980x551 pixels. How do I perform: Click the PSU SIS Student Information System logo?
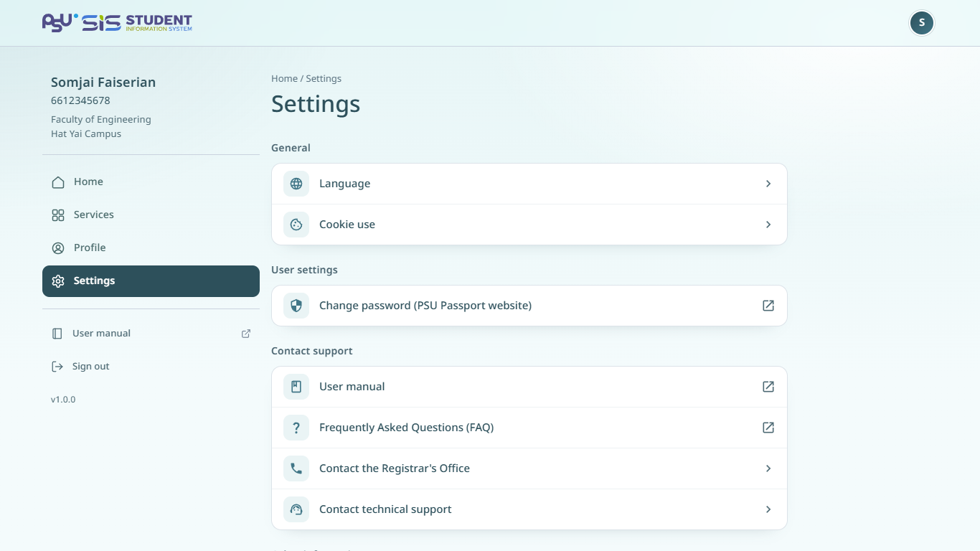(117, 23)
